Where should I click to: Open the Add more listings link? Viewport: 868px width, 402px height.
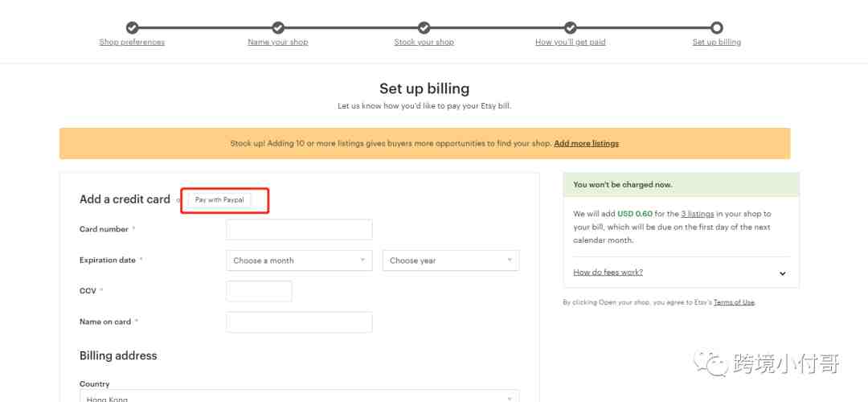[x=586, y=143]
